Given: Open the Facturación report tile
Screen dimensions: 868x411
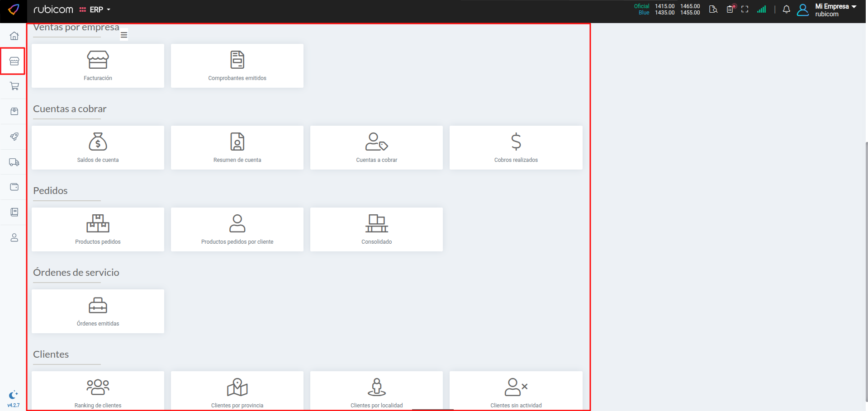Looking at the screenshot, I should click(98, 66).
